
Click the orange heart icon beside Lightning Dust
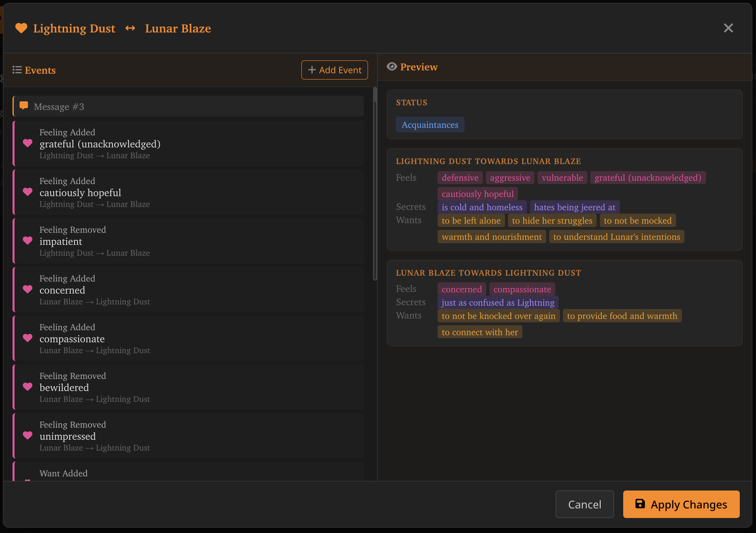[x=21, y=28]
